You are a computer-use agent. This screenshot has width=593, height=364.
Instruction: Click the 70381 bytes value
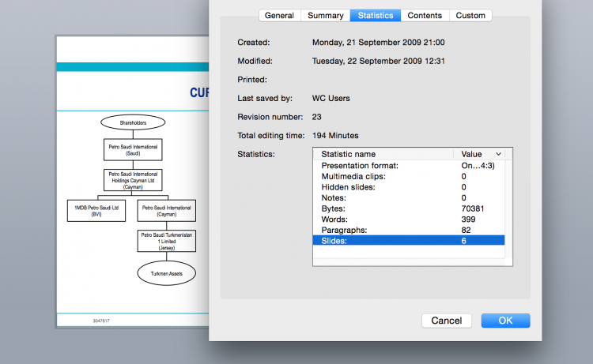[x=473, y=208]
